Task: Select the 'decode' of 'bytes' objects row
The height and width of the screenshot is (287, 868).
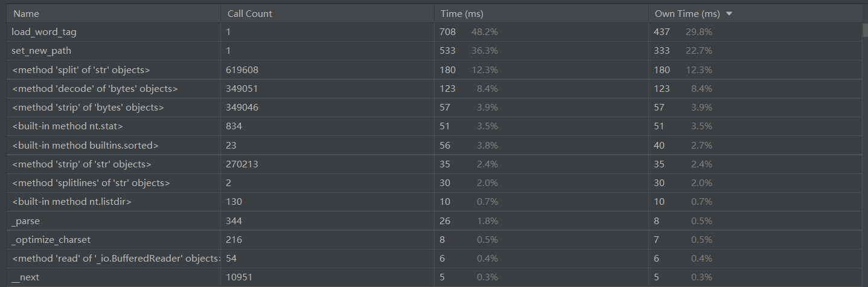Action: click(434, 88)
